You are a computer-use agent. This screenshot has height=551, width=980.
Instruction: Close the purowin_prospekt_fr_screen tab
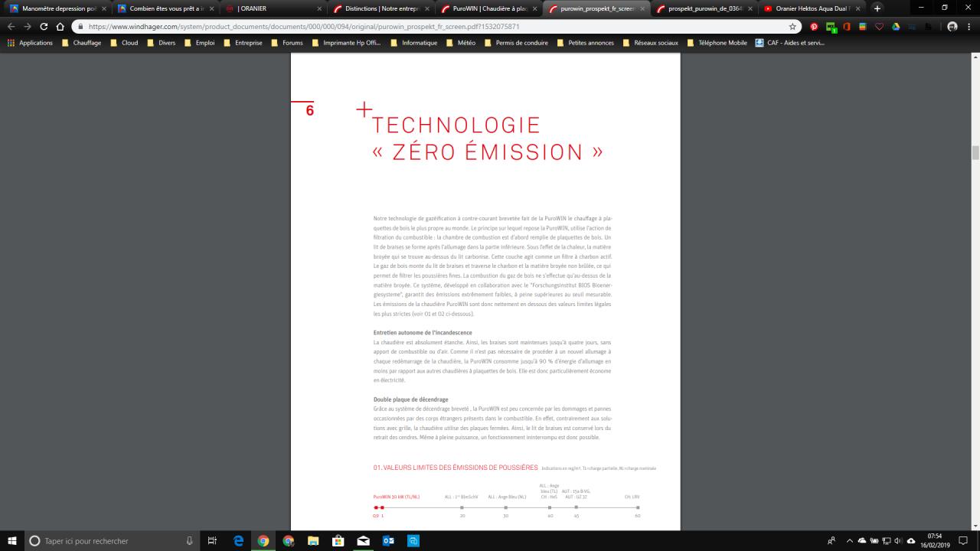(x=642, y=8)
